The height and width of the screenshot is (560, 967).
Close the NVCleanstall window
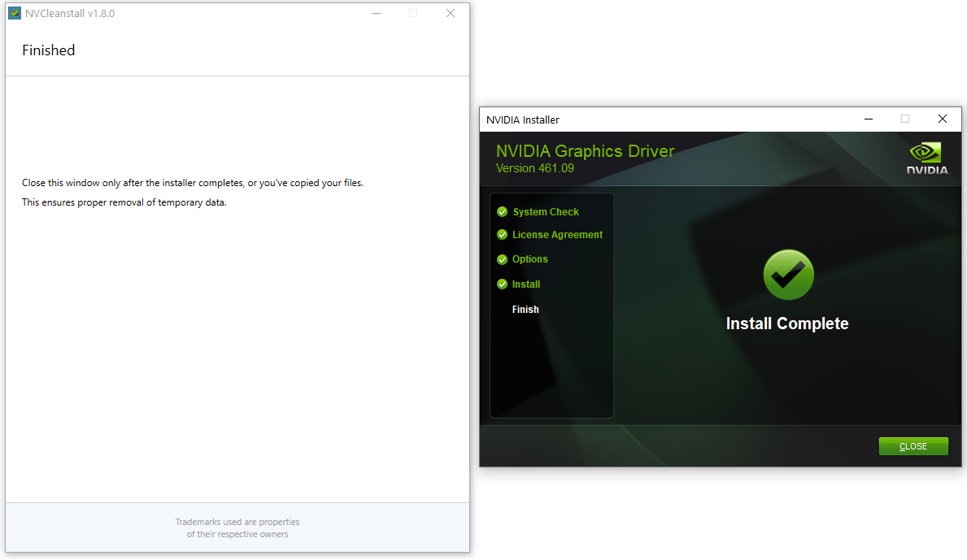click(451, 13)
